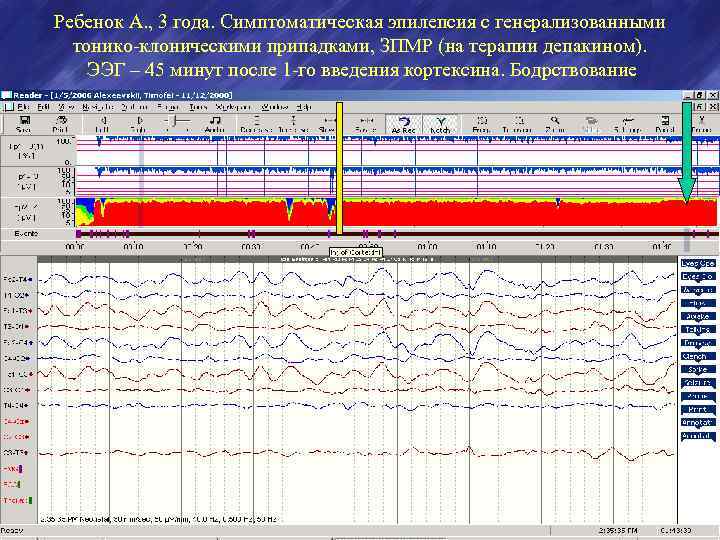Page right with the Right arrow icon
The height and width of the screenshot is (540, 720).
[x=139, y=124]
